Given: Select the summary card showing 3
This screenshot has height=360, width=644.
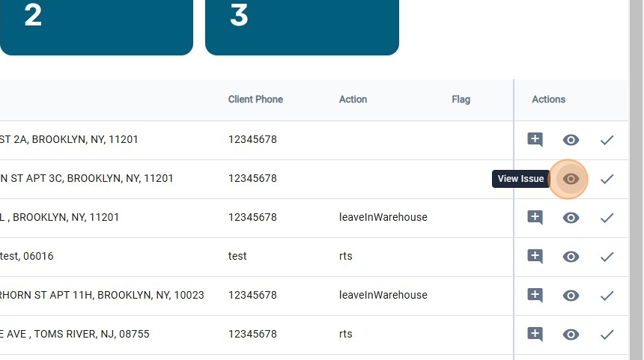Looking at the screenshot, I should 302,26.
